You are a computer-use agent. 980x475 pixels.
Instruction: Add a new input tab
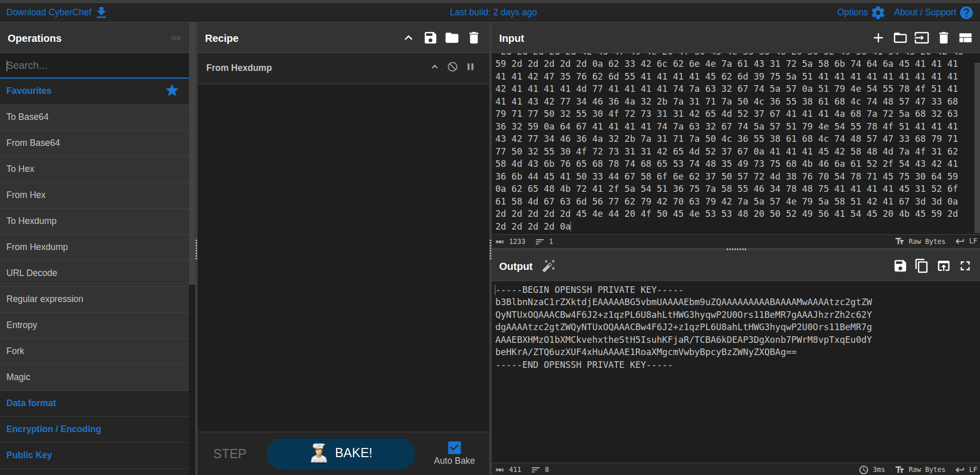878,38
